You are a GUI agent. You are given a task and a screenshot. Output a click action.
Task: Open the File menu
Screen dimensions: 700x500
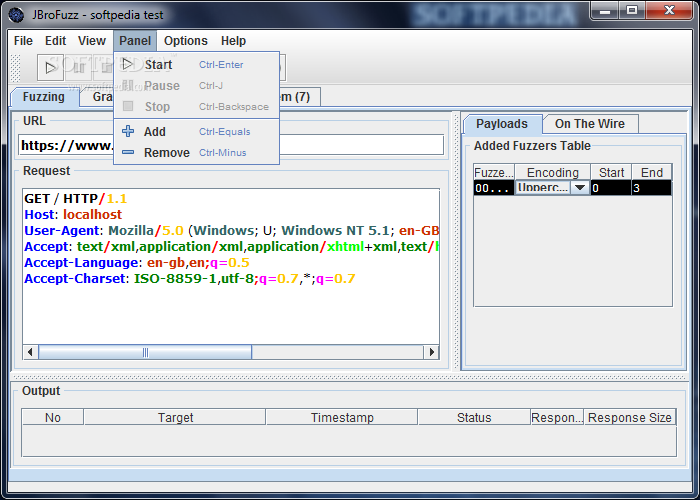[x=23, y=41]
